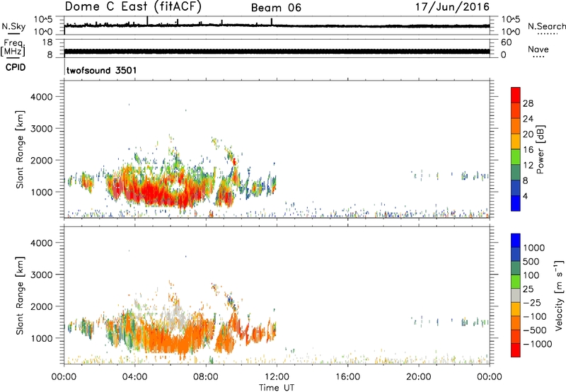Click the date '17/Jun/2016'
The height and width of the screenshot is (392, 566).
pos(452,6)
